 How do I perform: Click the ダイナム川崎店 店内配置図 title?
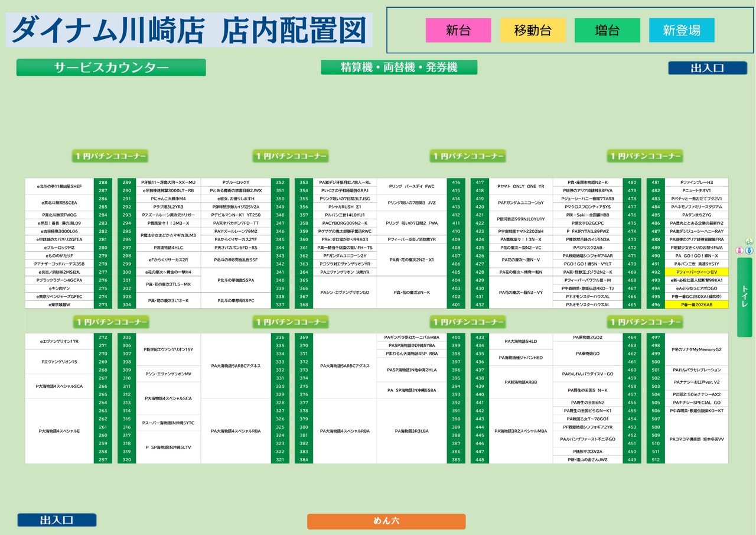click(189, 30)
